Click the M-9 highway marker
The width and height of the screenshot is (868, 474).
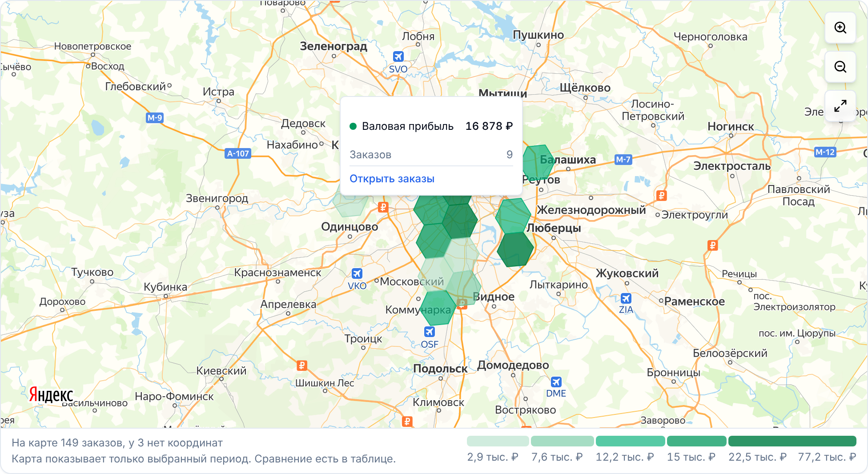point(155,118)
